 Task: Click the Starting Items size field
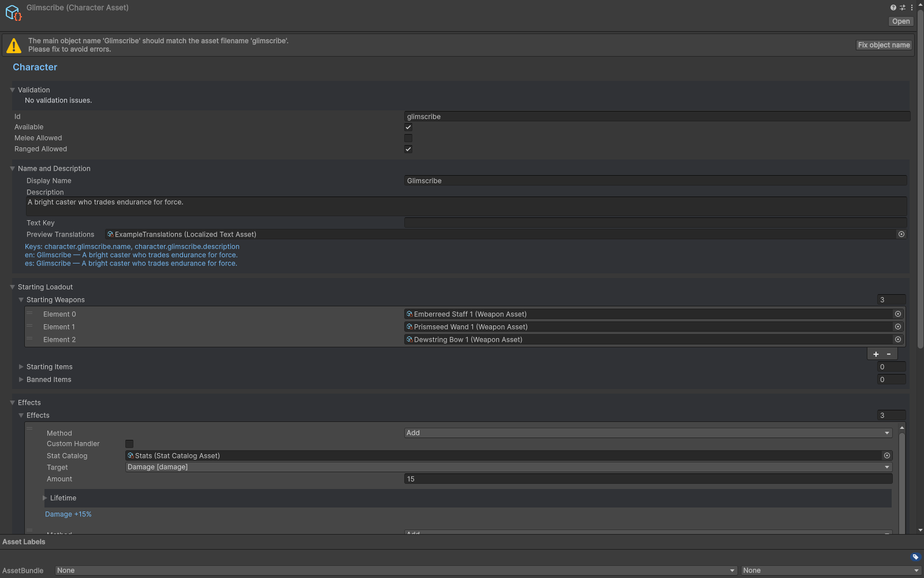(x=891, y=367)
